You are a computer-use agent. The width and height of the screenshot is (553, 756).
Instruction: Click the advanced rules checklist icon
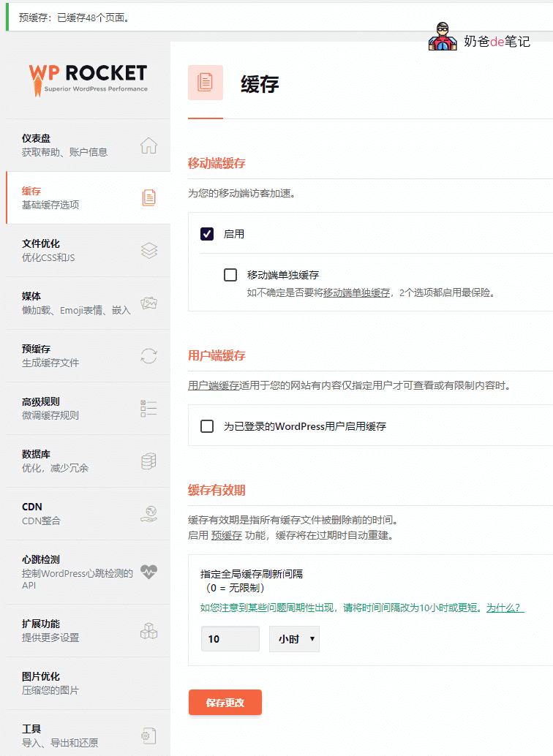148,409
